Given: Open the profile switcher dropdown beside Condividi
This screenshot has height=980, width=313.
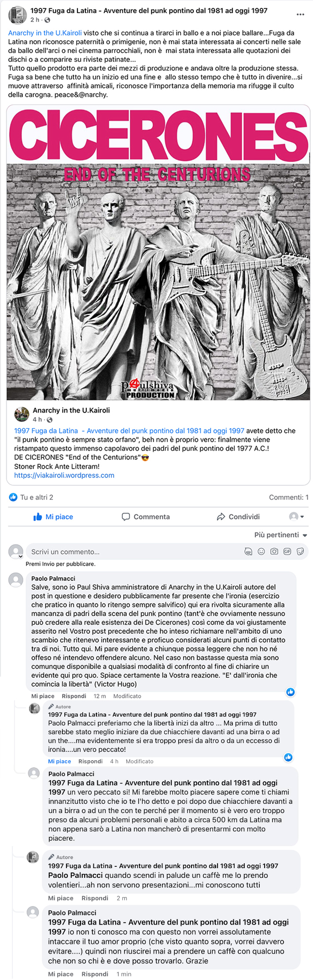Looking at the screenshot, I should click(x=296, y=517).
